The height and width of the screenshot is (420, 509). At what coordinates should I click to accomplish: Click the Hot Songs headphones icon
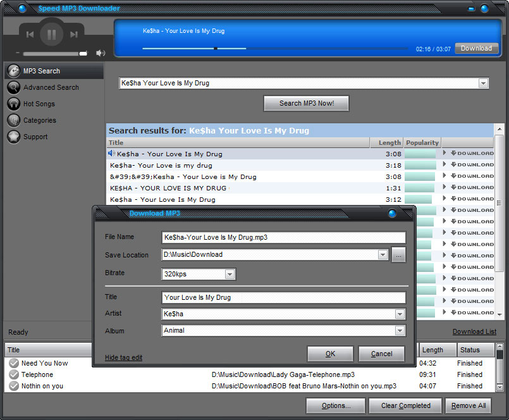[14, 104]
